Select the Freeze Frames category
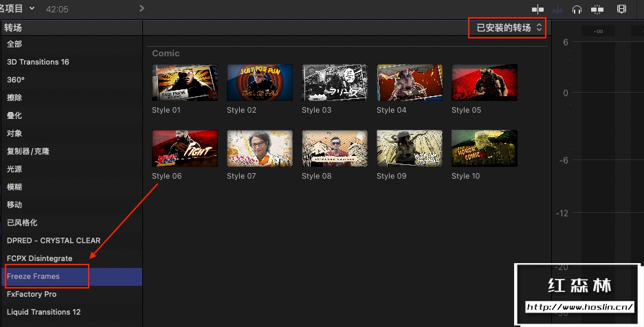 click(71, 277)
